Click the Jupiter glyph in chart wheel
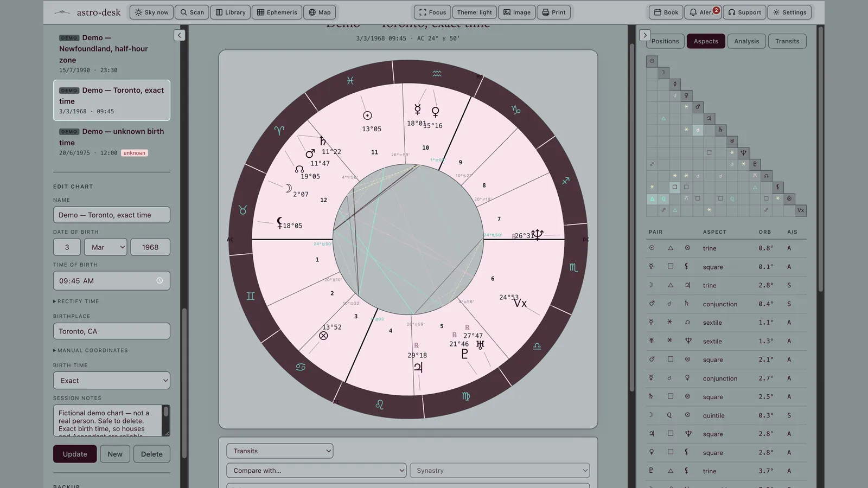The width and height of the screenshot is (868, 488). 418,367
